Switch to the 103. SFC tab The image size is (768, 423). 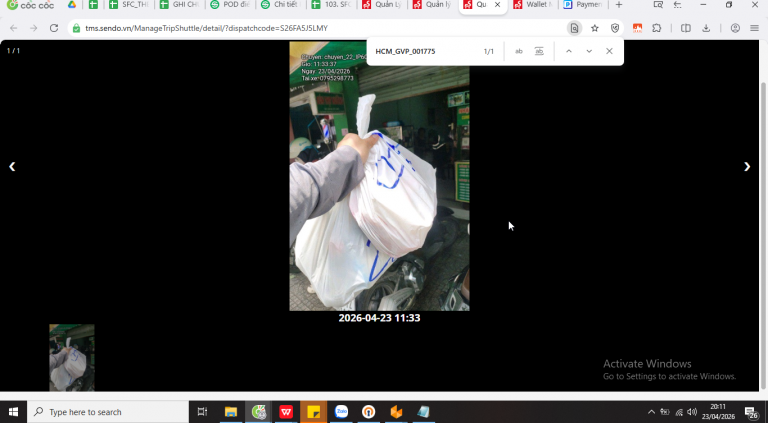tap(332, 5)
